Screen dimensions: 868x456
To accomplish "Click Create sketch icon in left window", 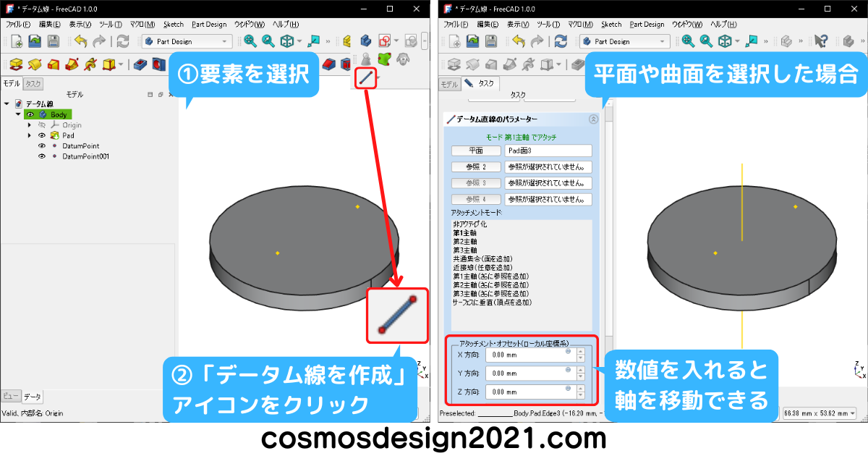I will pyautogui.click(x=385, y=41).
